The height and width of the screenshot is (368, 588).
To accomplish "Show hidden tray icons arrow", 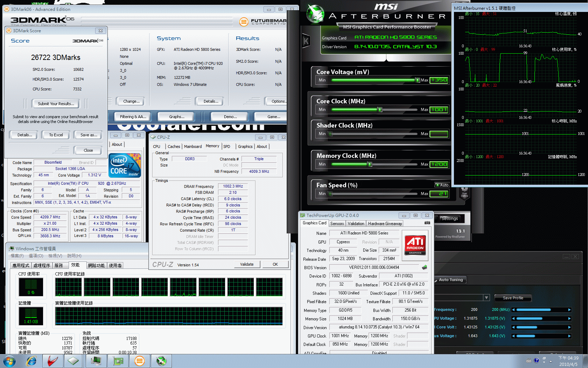I will tap(551, 361).
